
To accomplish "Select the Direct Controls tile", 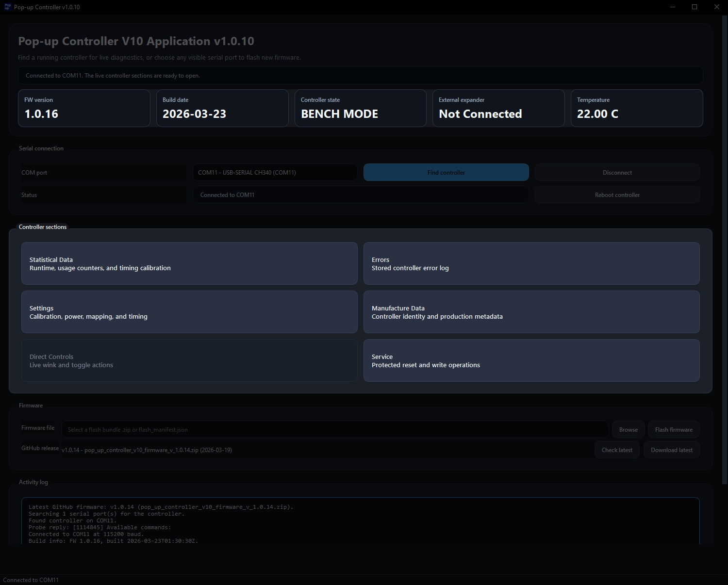I will coord(189,360).
